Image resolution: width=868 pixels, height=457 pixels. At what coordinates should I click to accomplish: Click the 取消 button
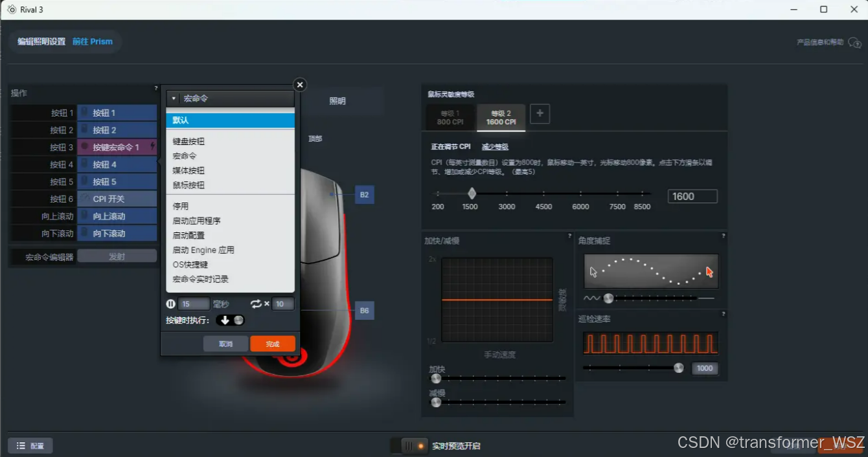coord(225,344)
